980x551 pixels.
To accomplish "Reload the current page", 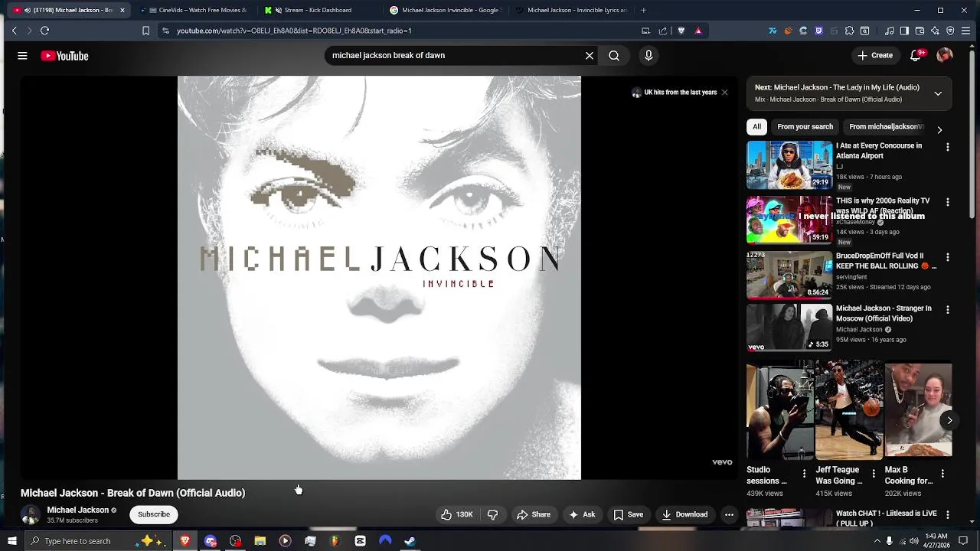I will point(44,31).
